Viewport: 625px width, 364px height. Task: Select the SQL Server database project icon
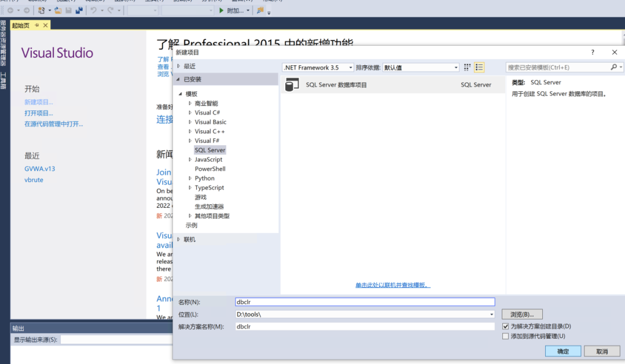click(x=292, y=84)
